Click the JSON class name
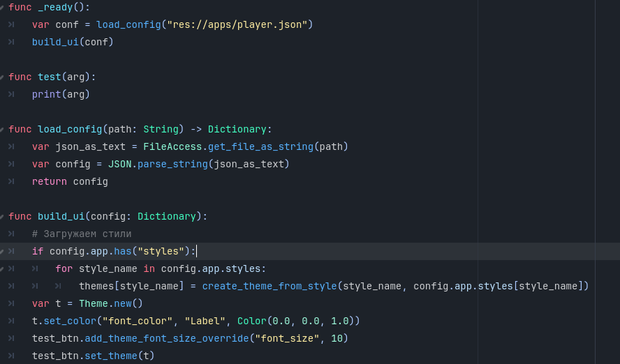 (120, 164)
